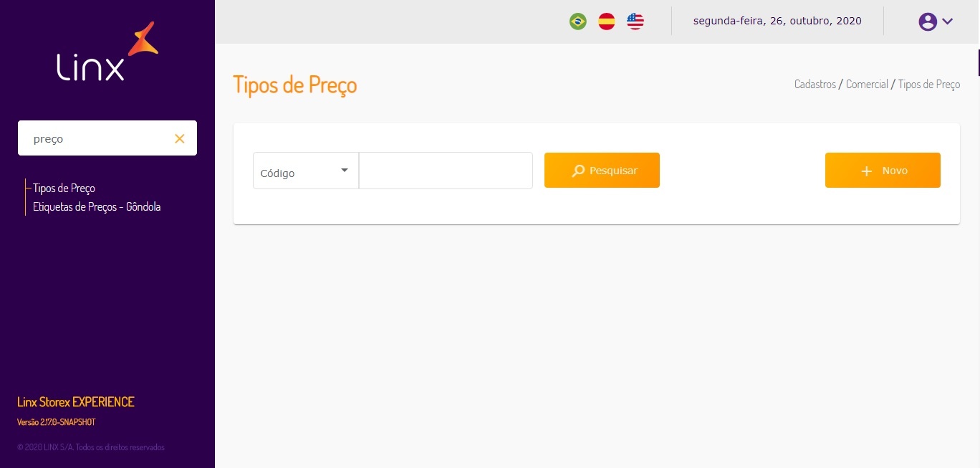
Task: Choose the United States flag language
Action: coord(635,22)
